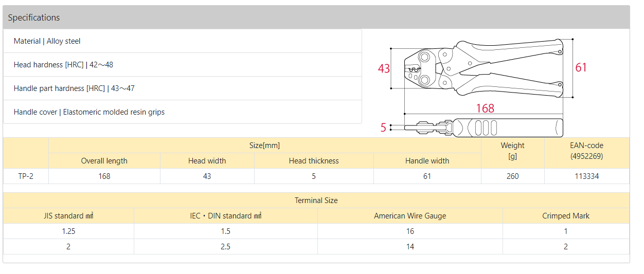Click the crimping tool top-view diagram

click(x=482, y=67)
